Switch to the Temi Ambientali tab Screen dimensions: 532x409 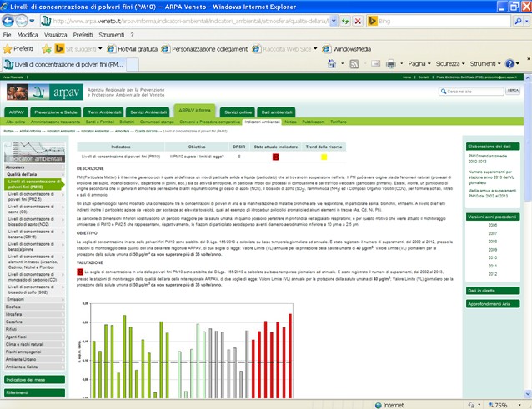point(105,112)
